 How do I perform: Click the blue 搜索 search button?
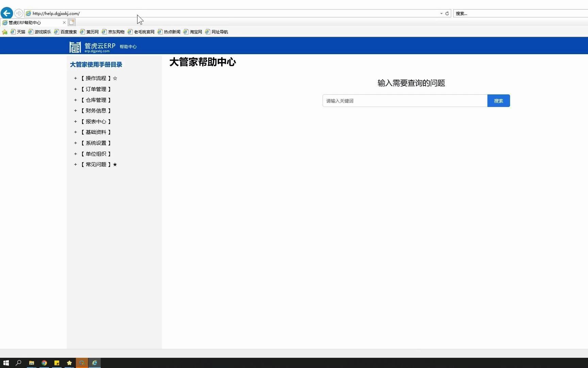[498, 101]
